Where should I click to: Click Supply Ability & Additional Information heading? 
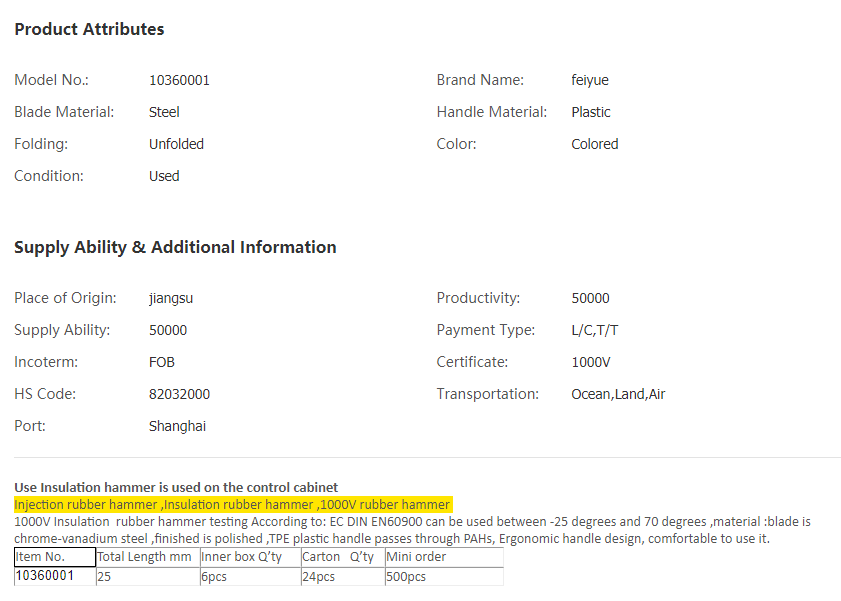[175, 247]
